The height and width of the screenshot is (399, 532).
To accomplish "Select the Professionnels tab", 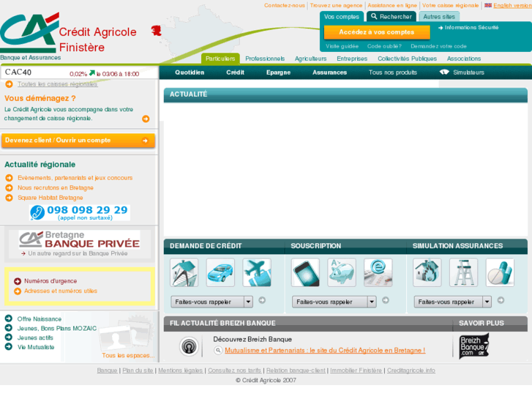I will click(x=265, y=59).
